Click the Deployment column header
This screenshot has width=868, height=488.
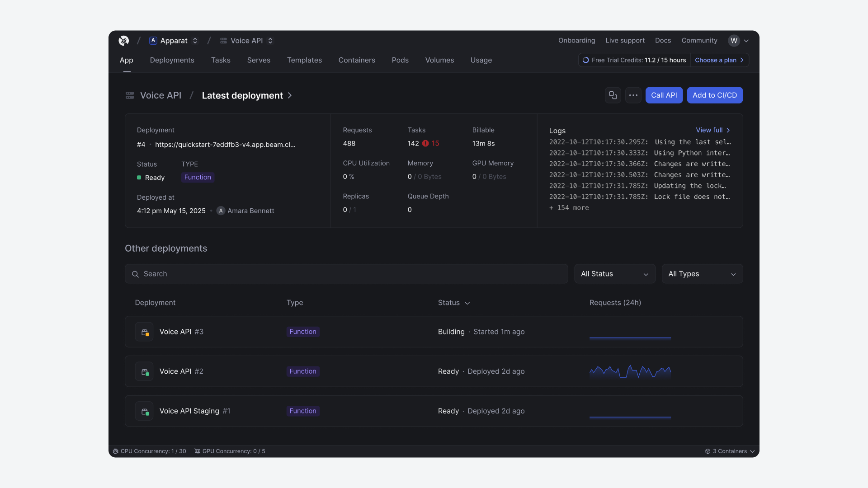point(155,303)
